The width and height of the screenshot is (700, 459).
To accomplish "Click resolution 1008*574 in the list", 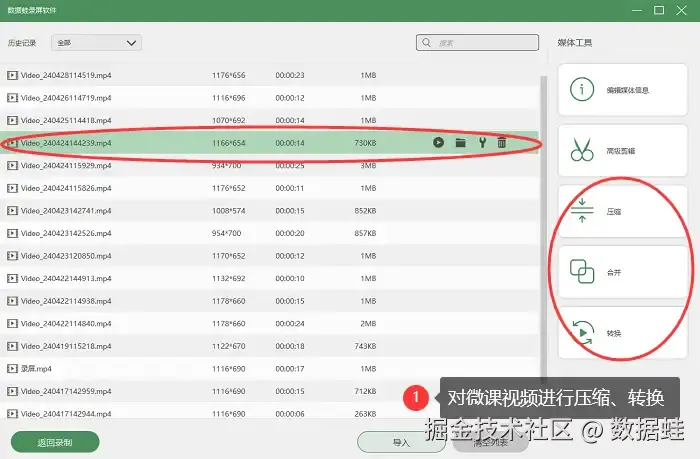I will tap(229, 210).
